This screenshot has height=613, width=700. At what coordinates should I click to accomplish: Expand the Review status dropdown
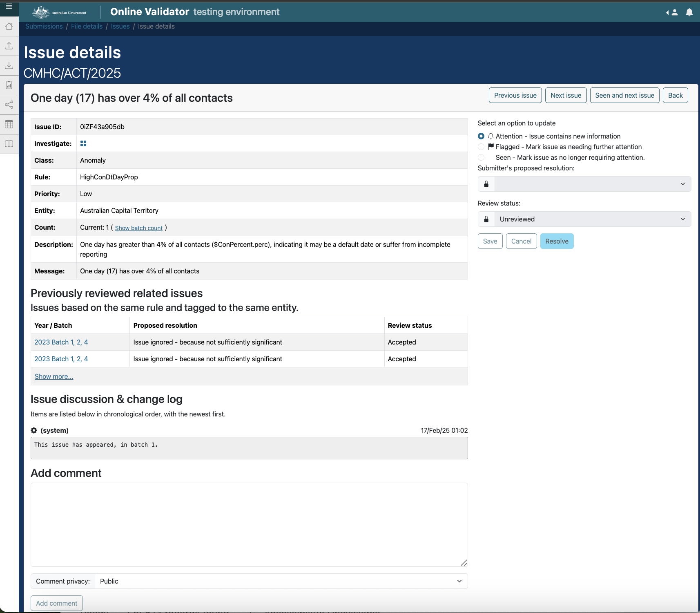click(x=592, y=219)
